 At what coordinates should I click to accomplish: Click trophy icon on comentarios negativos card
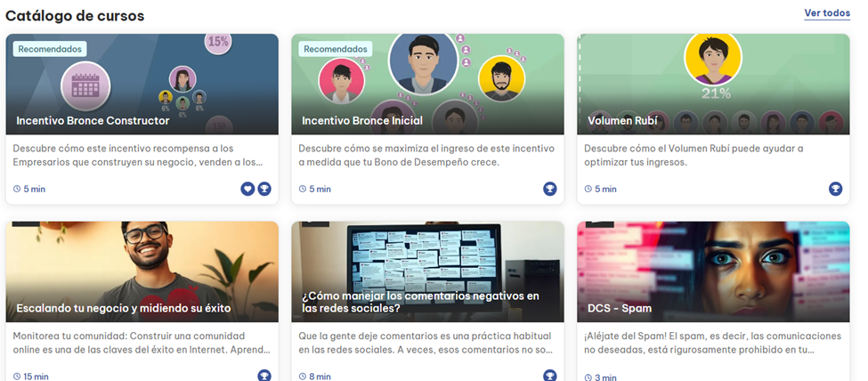click(550, 375)
